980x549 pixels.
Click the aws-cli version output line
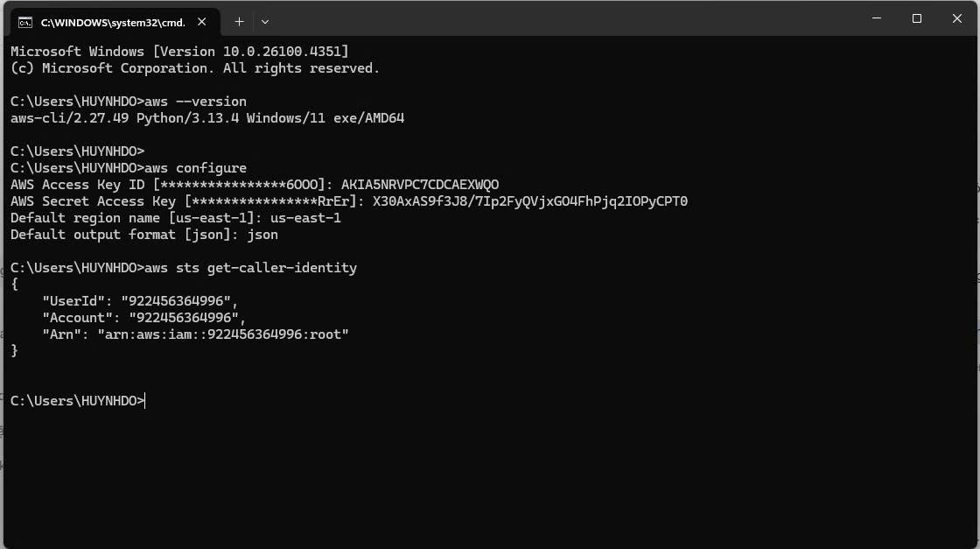207,118
